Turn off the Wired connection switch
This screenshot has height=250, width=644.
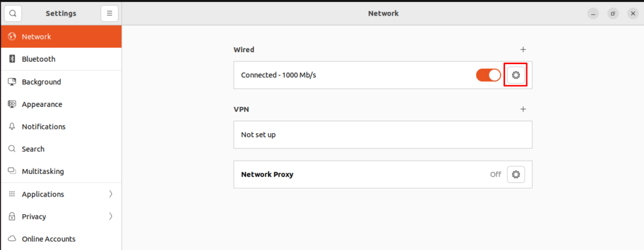pyautogui.click(x=488, y=75)
